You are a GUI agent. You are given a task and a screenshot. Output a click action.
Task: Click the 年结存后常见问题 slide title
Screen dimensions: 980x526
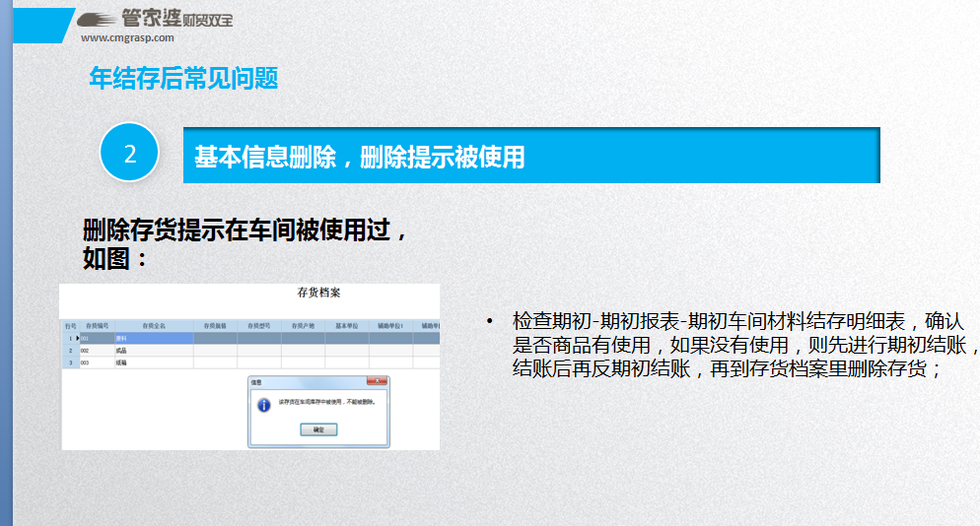[183, 79]
